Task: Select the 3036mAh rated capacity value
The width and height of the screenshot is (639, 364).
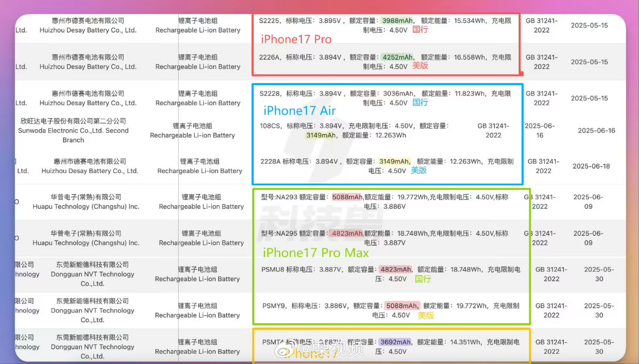Action: 398,94
